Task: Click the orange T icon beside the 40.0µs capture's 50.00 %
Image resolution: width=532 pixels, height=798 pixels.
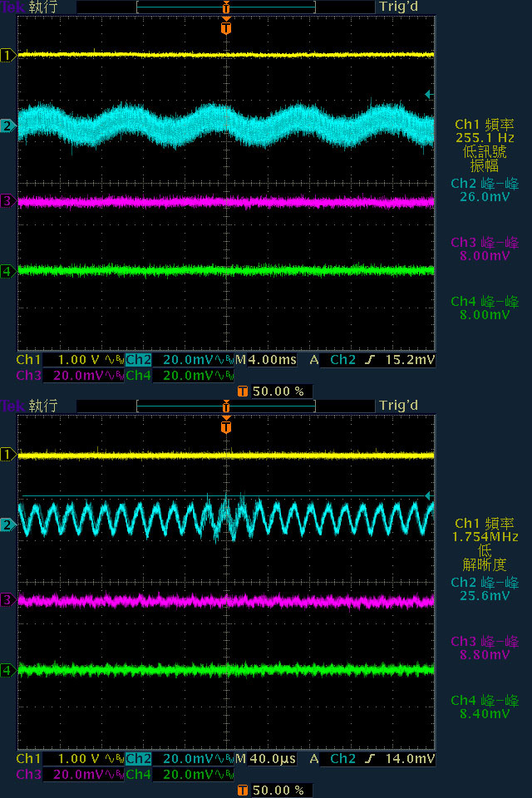Action: (243, 791)
